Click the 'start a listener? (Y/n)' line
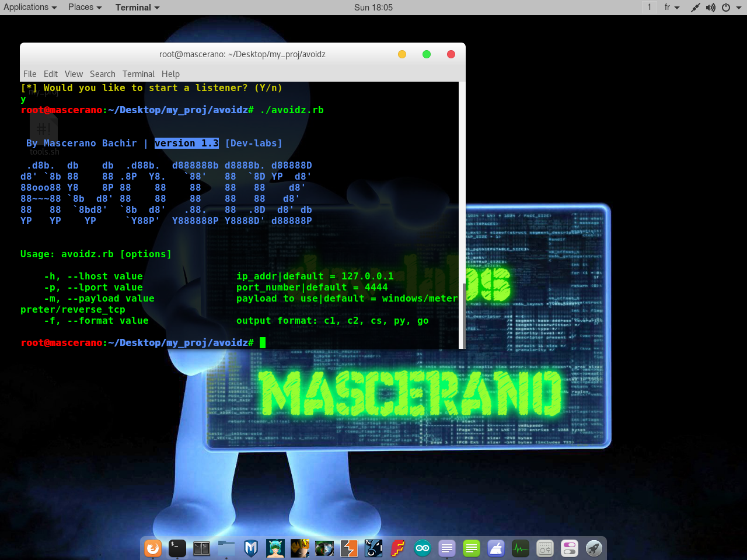Image resolution: width=747 pixels, height=560 pixels. click(152, 87)
